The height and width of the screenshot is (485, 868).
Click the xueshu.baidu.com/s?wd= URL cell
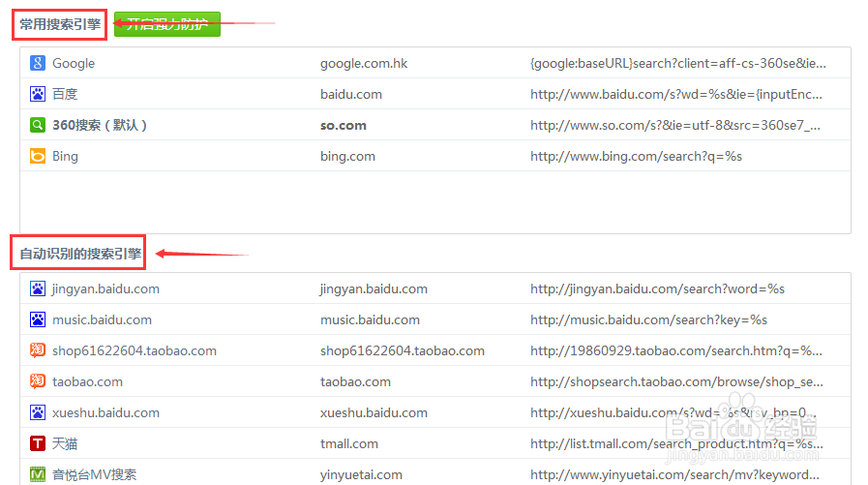coord(673,413)
